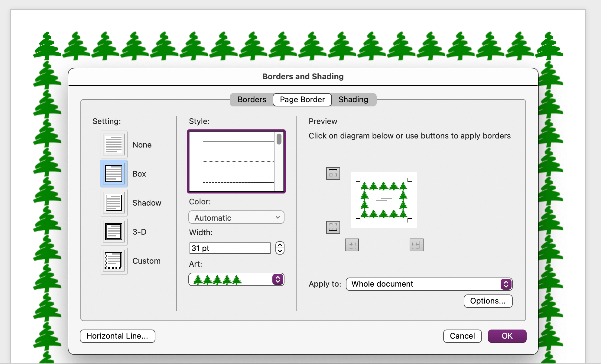Toggle the left border button in preview
The image size is (601, 364).
click(x=352, y=245)
